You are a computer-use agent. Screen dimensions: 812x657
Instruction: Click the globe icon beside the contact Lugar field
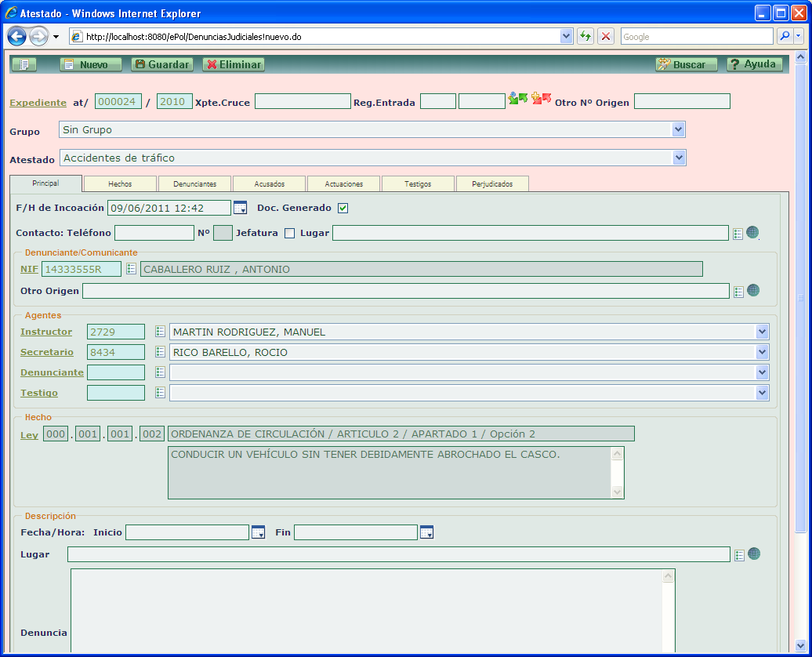(752, 232)
